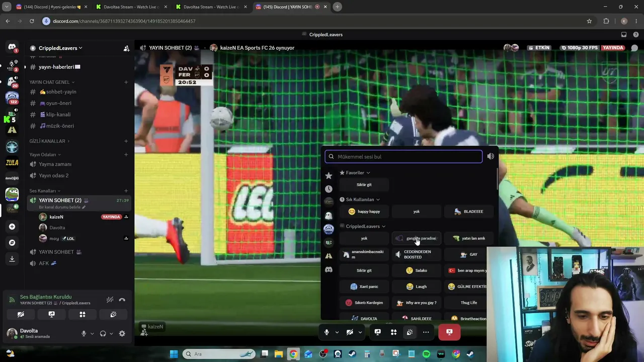Reload the Discord page
This screenshot has width=644, height=362.
pos(32,21)
